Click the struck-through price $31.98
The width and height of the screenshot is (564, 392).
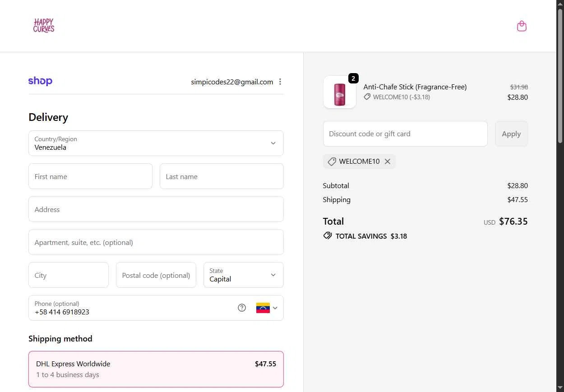pos(519,87)
